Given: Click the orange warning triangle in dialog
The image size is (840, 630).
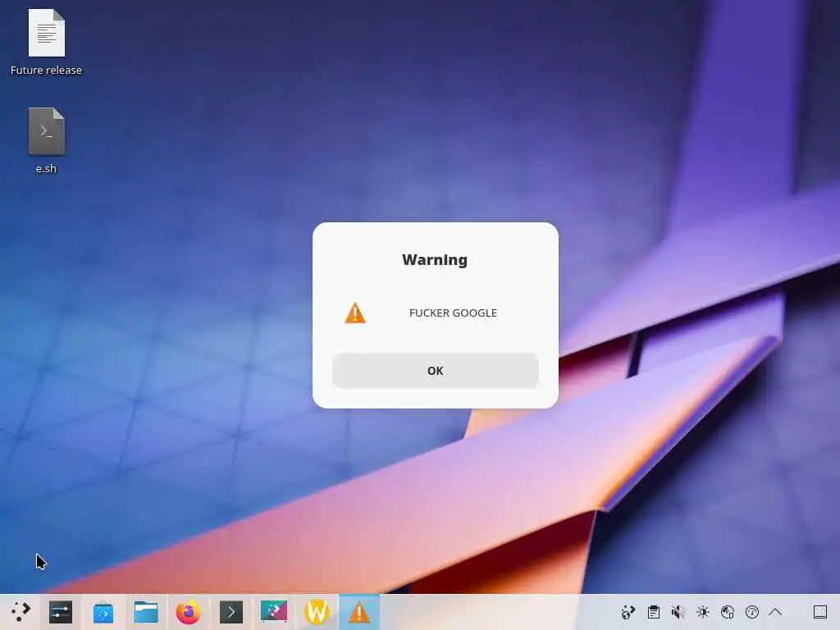Looking at the screenshot, I should (x=355, y=313).
